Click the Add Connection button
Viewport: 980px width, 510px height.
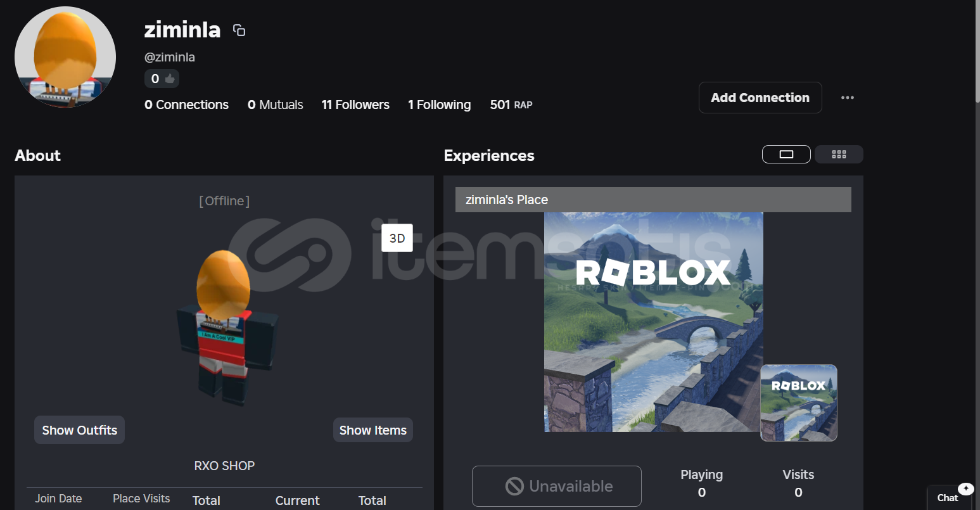click(x=760, y=98)
